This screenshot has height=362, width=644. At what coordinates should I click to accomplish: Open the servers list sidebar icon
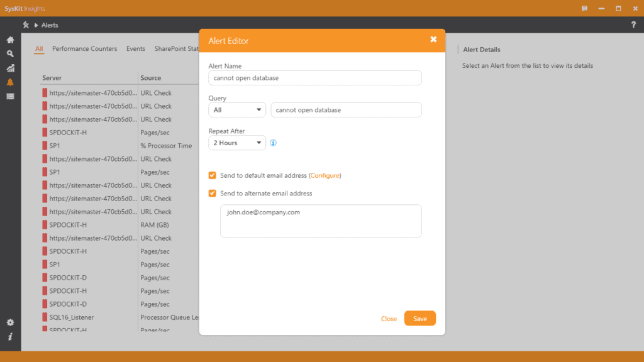pos(10,96)
